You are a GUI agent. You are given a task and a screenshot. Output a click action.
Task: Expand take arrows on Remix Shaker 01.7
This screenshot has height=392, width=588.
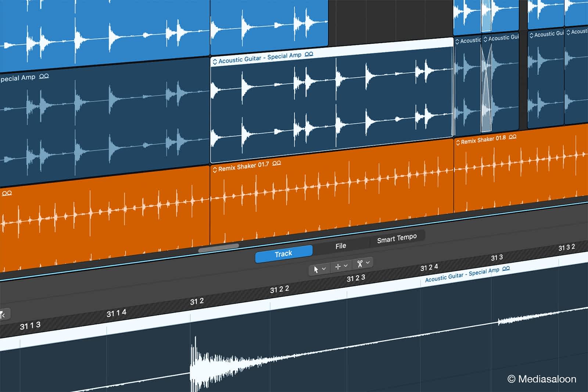(215, 170)
